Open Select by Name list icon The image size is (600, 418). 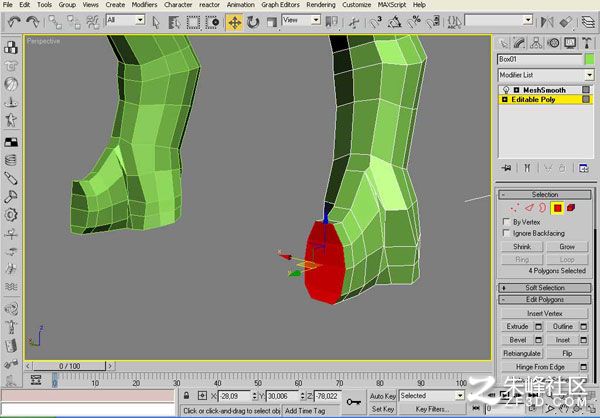click(174, 23)
